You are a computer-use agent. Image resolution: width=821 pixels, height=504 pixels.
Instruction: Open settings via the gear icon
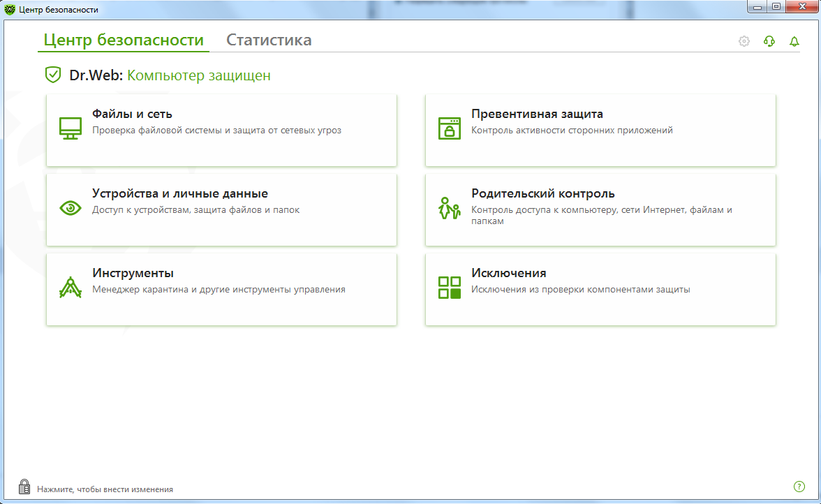(744, 40)
